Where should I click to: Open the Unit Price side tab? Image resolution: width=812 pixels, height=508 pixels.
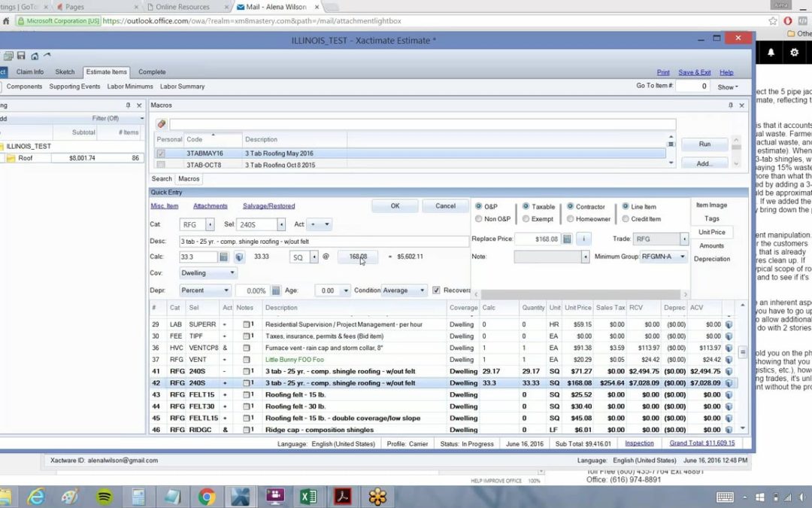tap(711, 233)
